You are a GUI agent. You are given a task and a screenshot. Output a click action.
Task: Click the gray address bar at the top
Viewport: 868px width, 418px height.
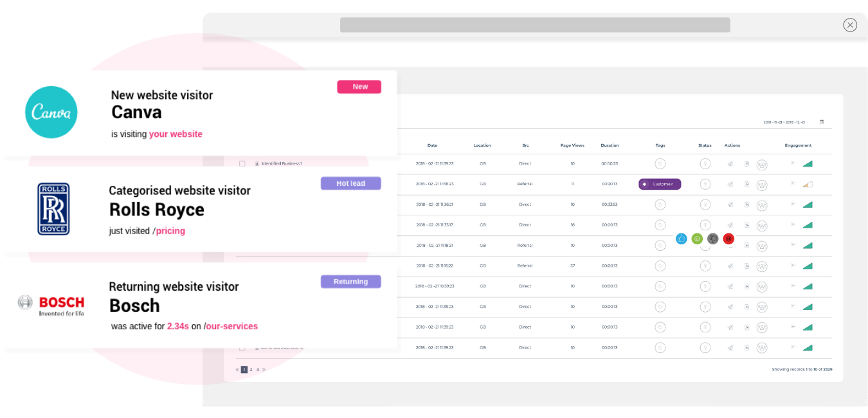click(535, 25)
